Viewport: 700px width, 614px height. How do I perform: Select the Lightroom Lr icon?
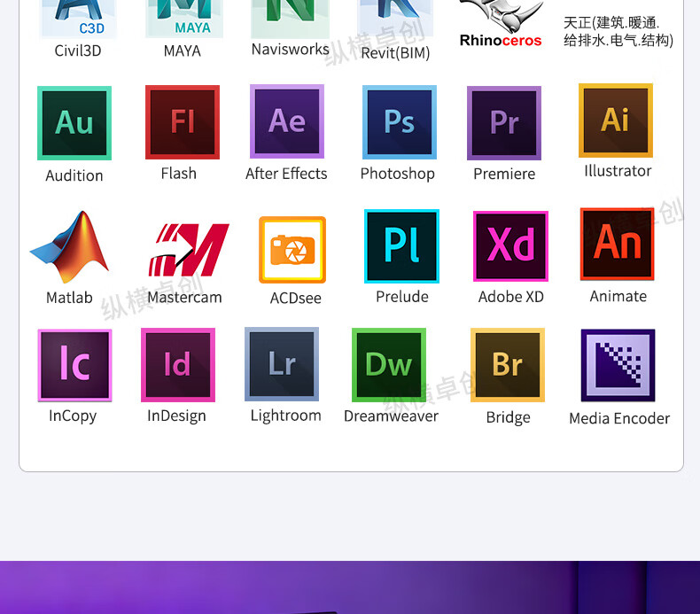[x=282, y=364]
